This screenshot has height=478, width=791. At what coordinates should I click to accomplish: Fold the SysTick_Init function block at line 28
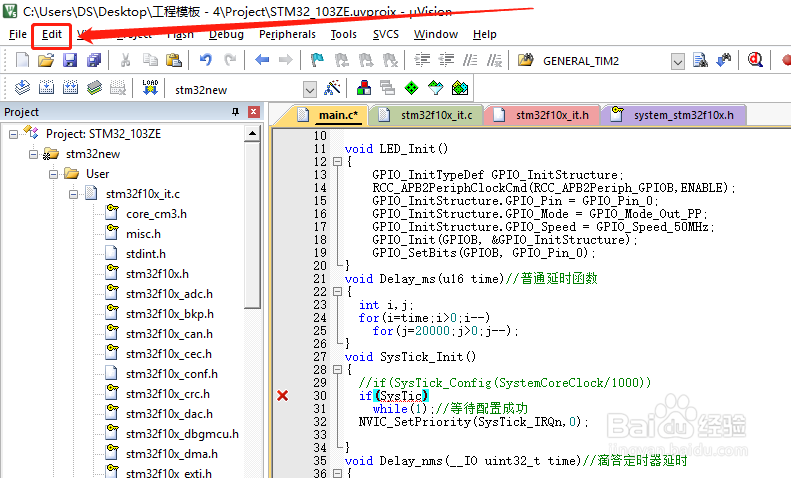[337, 370]
